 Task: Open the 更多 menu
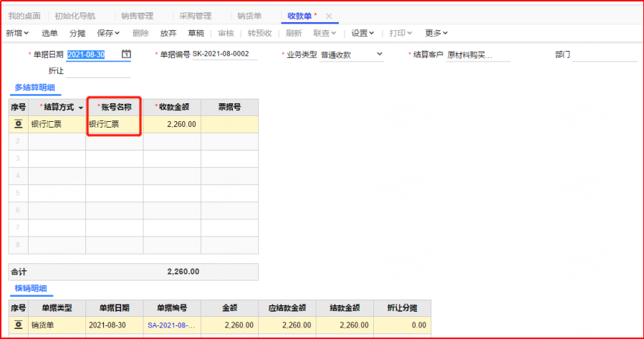(x=436, y=33)
